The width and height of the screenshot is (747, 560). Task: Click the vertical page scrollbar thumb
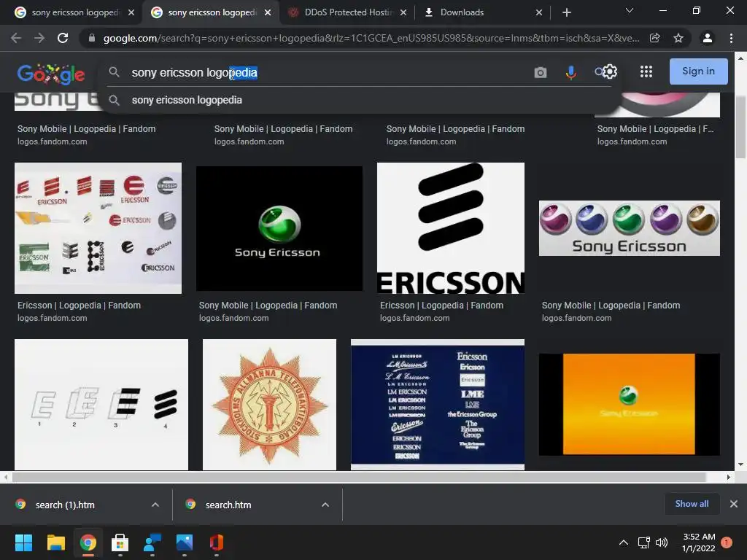pos(740,126)
